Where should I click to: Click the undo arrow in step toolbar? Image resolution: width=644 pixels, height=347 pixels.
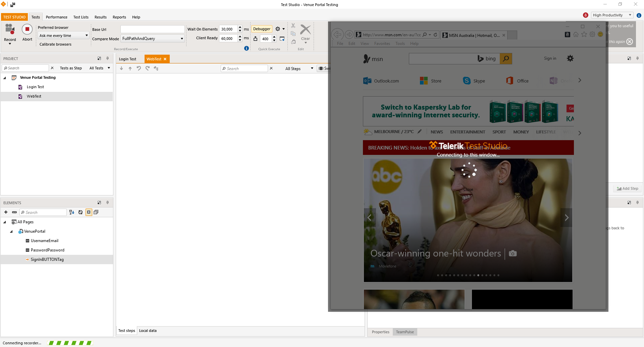139,68
